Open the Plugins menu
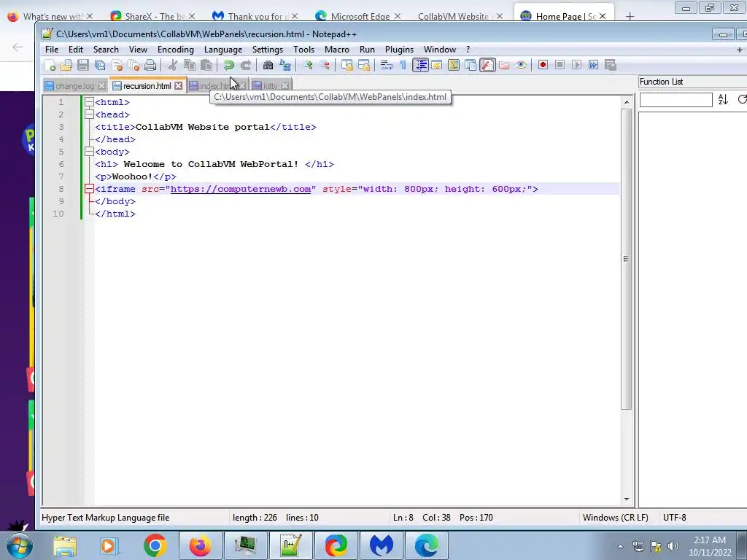The image size is (747, 560). [399, 50]
